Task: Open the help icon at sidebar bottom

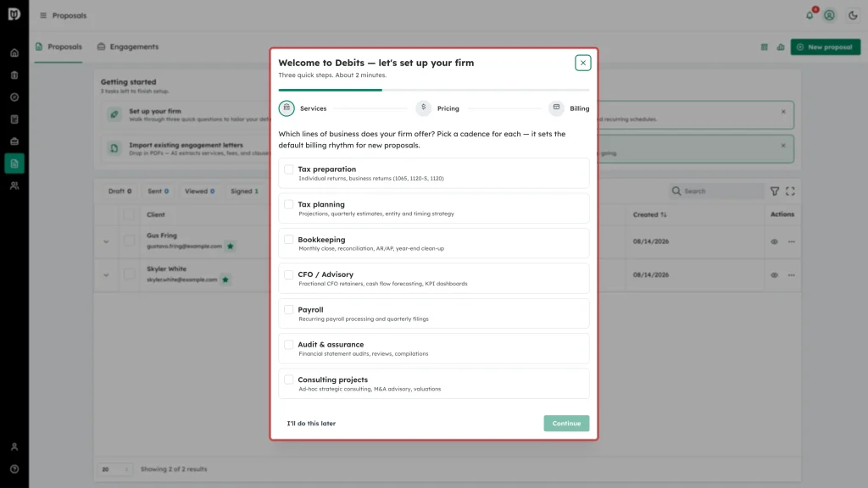Action: pos(14,469)
